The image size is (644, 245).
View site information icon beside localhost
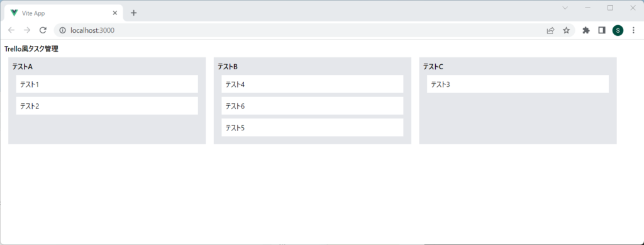[x=63, y=30]
